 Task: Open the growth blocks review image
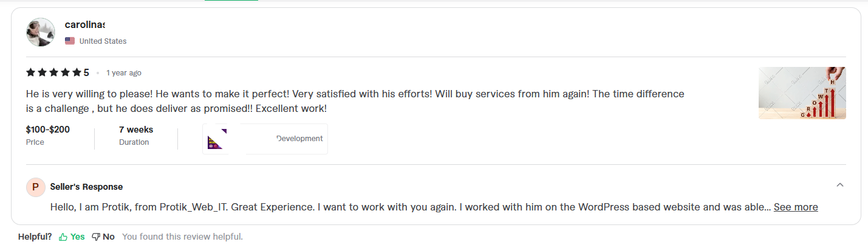[802, 92]
